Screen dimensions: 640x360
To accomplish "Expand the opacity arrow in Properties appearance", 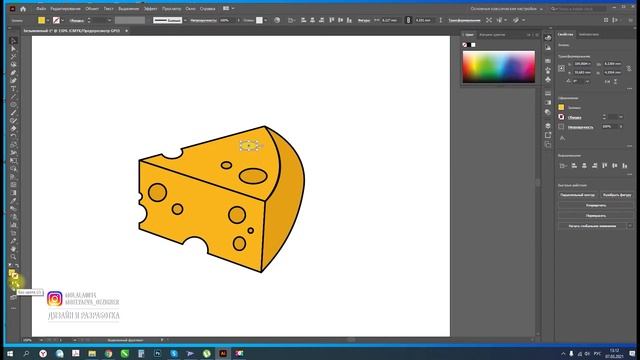I will 621,127.
